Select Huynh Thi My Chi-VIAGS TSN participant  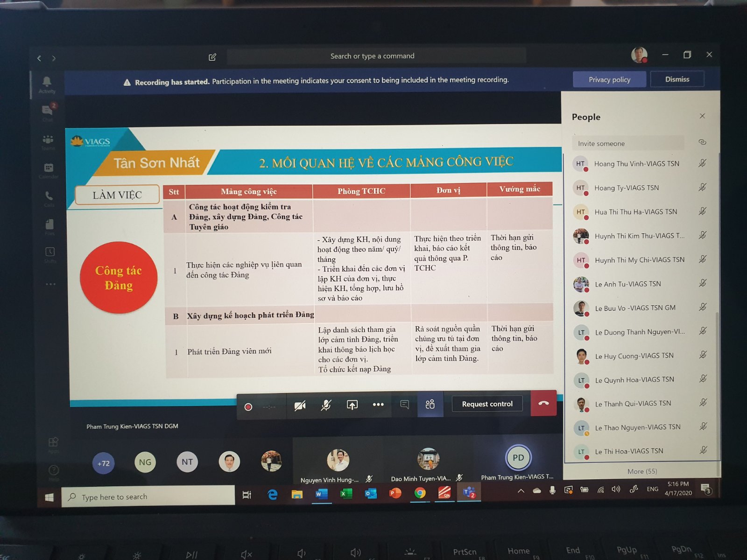[x=641, y=259]
